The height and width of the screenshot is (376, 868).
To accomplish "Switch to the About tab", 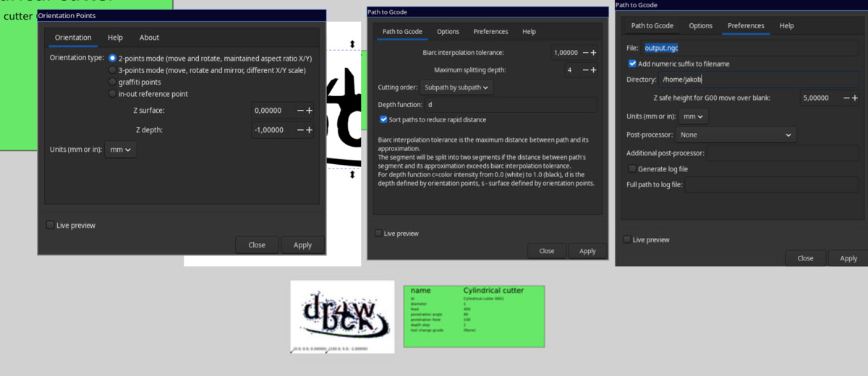I will point(149,38).
